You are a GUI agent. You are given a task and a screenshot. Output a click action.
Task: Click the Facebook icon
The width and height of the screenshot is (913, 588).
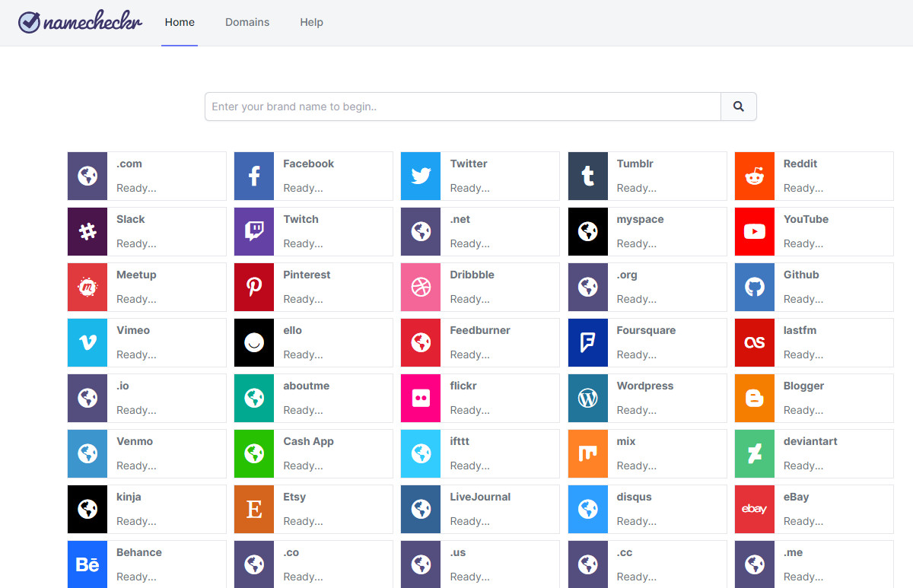[x=254, y=176]
